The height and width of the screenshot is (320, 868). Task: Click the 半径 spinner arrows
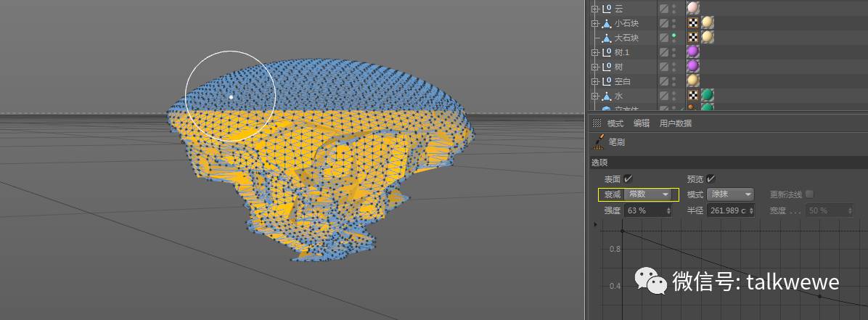click(x=751, y=210)
